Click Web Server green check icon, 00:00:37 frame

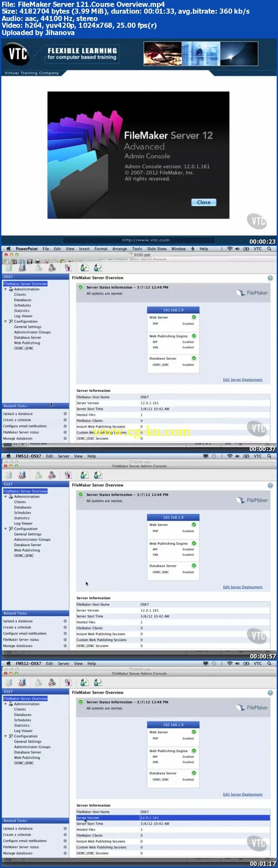pos(194,317)
